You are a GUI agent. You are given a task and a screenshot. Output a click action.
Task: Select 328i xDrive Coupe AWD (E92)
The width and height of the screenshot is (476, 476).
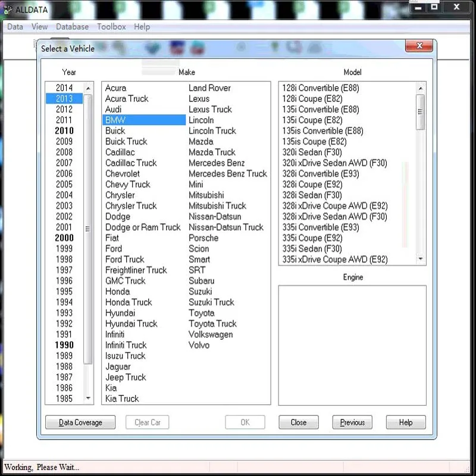[334, 206]
